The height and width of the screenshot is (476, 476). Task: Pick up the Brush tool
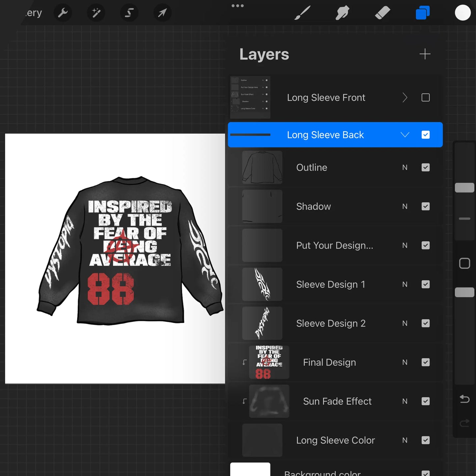[303, 13]
